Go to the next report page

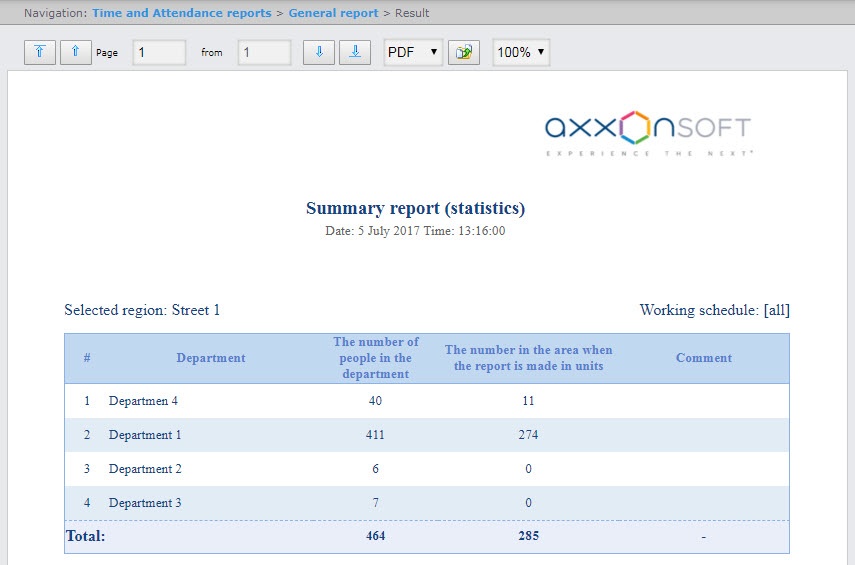point(318,52)
